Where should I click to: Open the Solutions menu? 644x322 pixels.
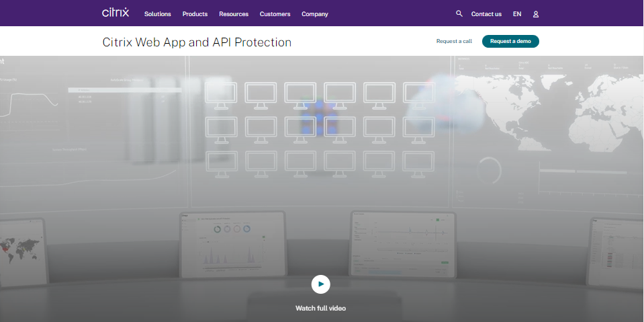[157, 14]
